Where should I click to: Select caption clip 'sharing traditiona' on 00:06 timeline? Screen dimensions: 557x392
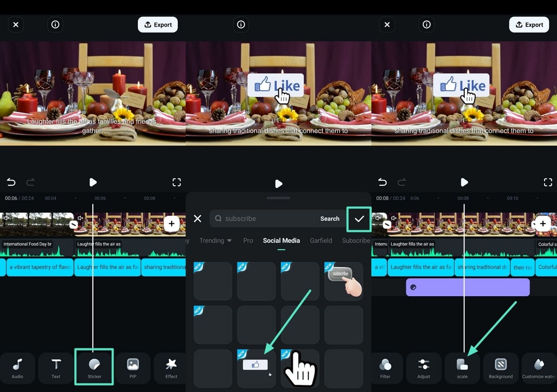(x=164, y=267)
